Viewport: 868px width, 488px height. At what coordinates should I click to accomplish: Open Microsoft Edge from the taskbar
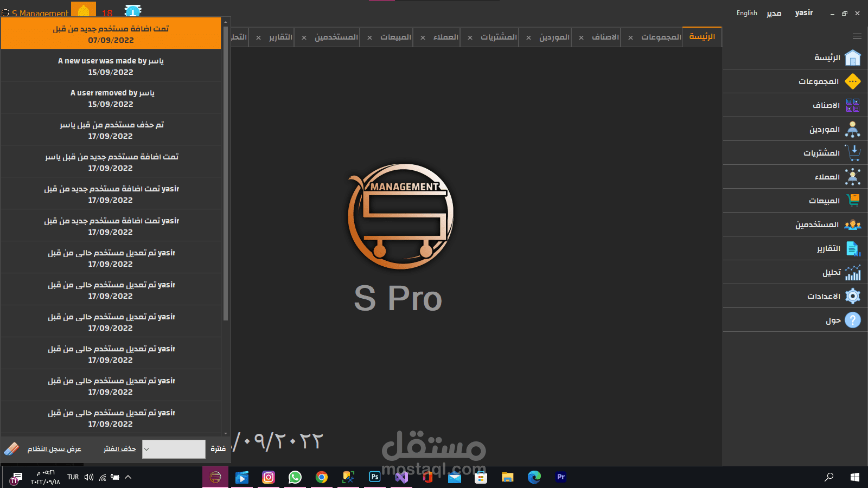click(534, 477)
